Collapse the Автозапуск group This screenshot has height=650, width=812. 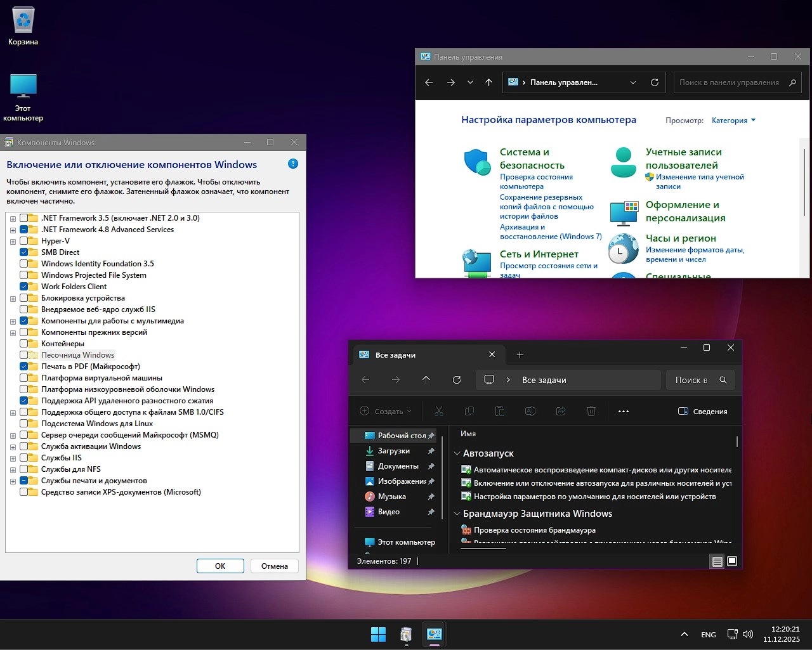(x=457, y=453)
